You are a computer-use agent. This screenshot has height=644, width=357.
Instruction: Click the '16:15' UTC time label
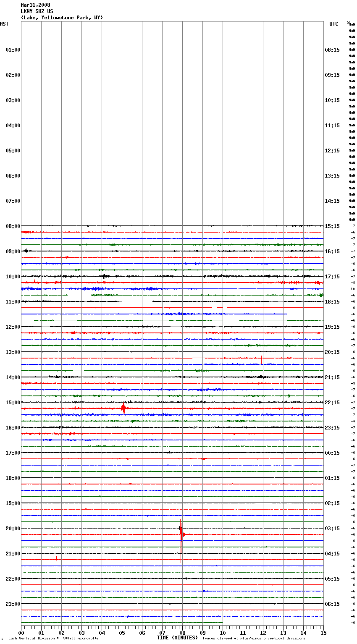pyautogui.click(x=332, y=251)
